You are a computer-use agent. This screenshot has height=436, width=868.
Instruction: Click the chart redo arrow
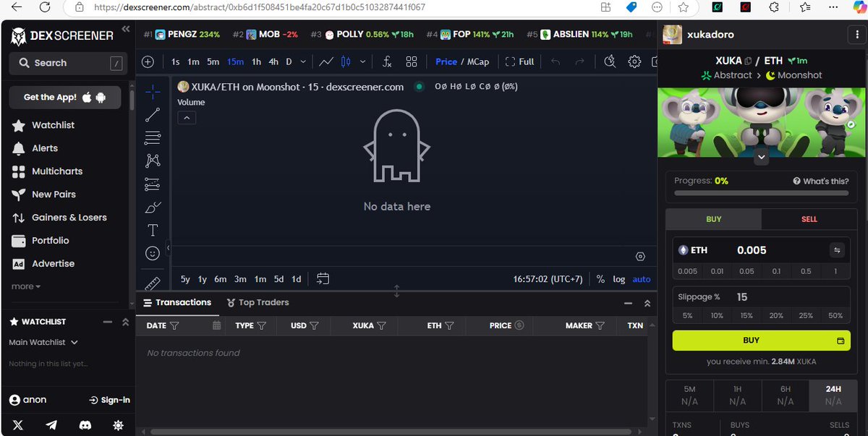[x=579, y=62]
